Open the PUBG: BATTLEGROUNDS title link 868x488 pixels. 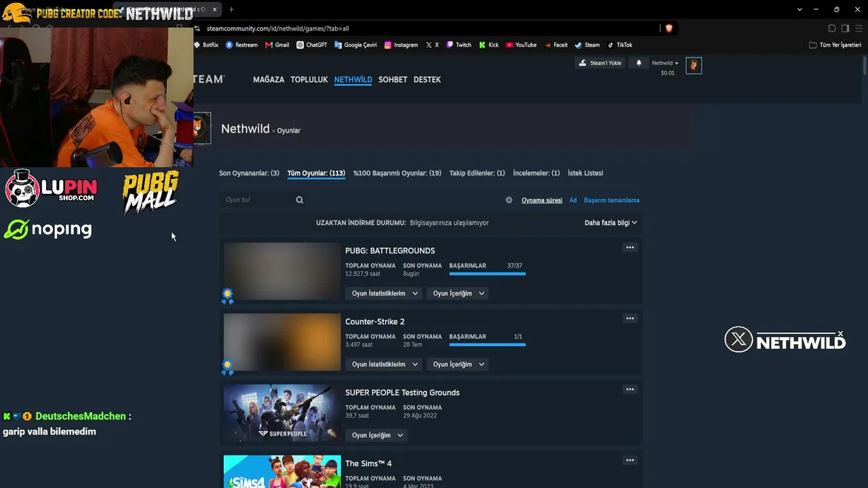390,251
